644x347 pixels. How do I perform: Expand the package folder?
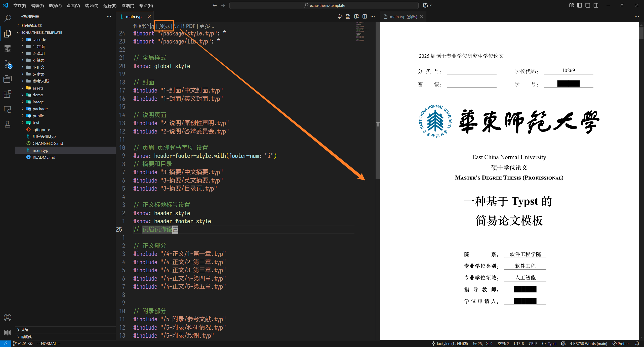(x=40, y=109)
